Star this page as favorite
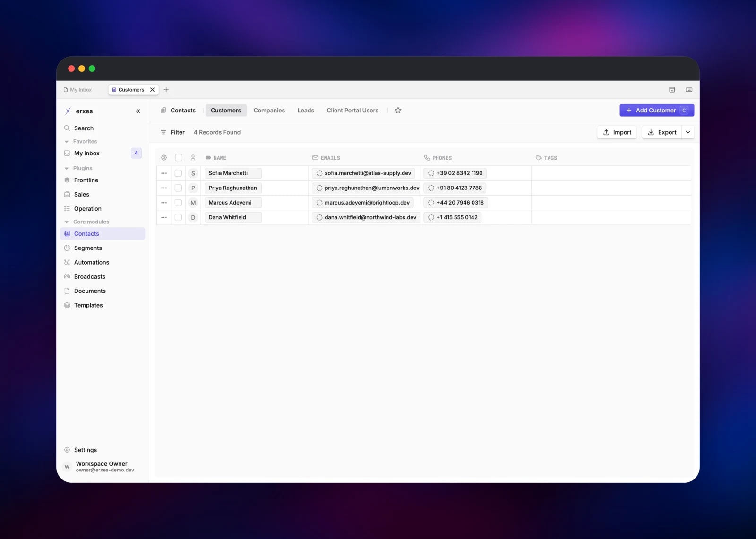Viewport: 756px width, 539px height. coord(398,110)
